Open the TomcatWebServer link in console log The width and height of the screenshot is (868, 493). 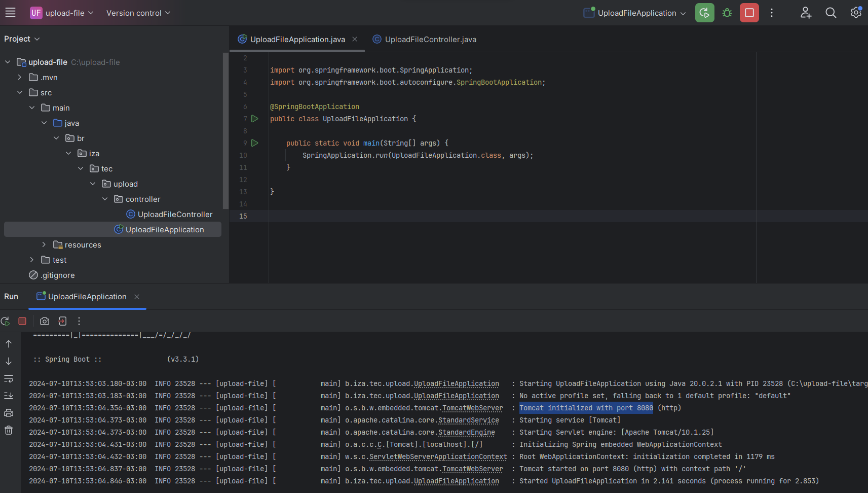[x=472, y=408]
